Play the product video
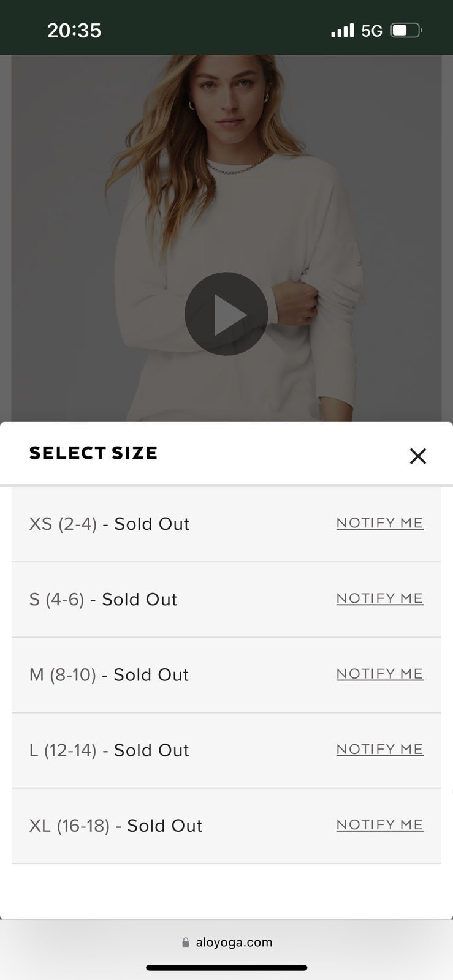The height and width of the screenshot is (980, 453). point(226,314)
